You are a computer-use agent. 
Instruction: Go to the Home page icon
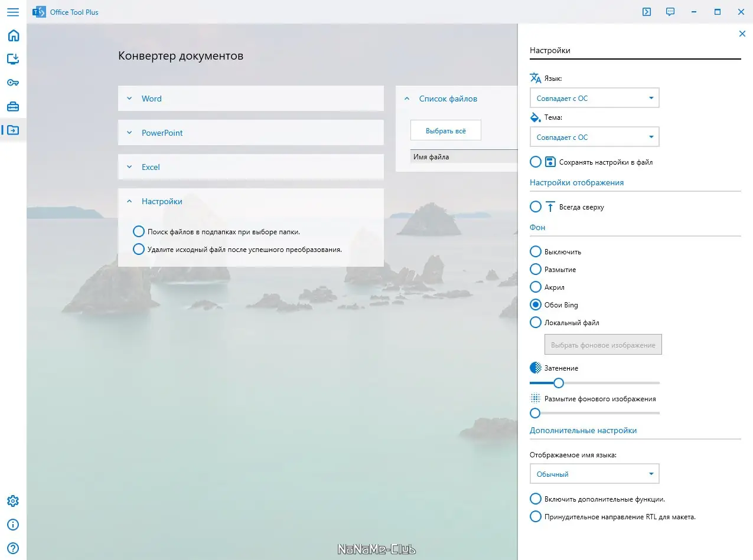pos(13,35)
